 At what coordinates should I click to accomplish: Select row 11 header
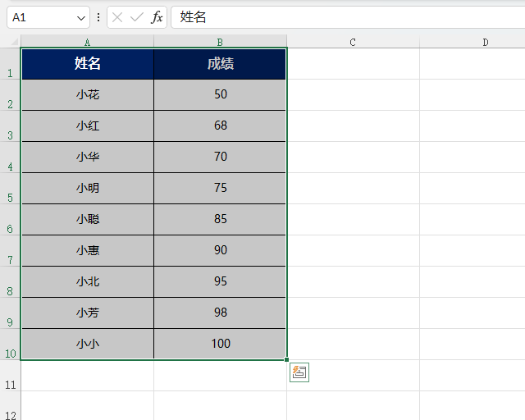coord(10,375)
